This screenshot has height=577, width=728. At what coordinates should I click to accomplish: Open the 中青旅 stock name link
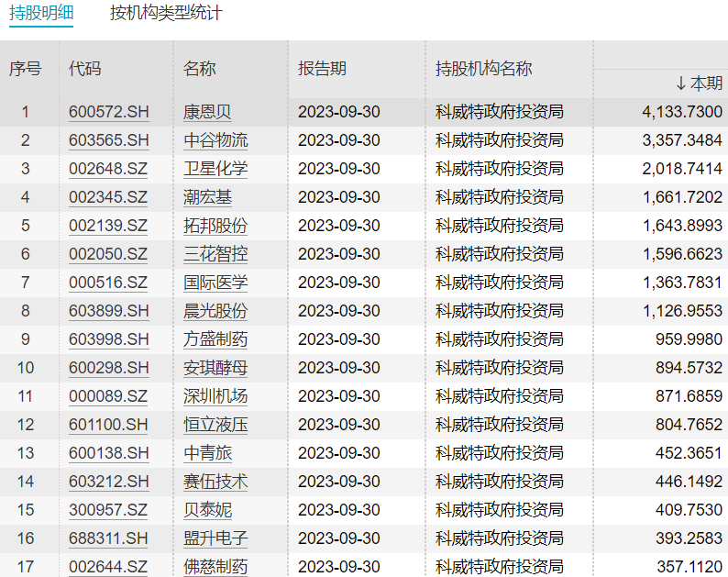[x=207, y=453]
